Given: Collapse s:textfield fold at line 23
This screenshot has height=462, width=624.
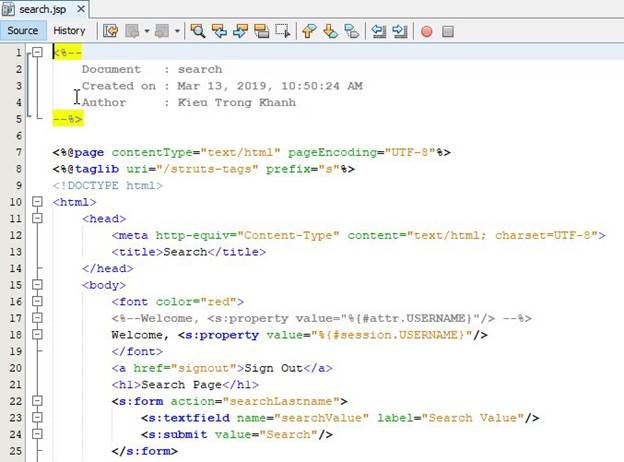Looking at the screenshot, I should coord(37,417).
